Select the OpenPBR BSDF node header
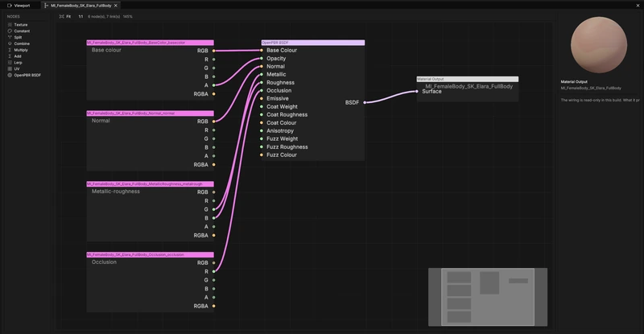Image resolution: width=644 pixels, height=334 pixels. point(313,43)
